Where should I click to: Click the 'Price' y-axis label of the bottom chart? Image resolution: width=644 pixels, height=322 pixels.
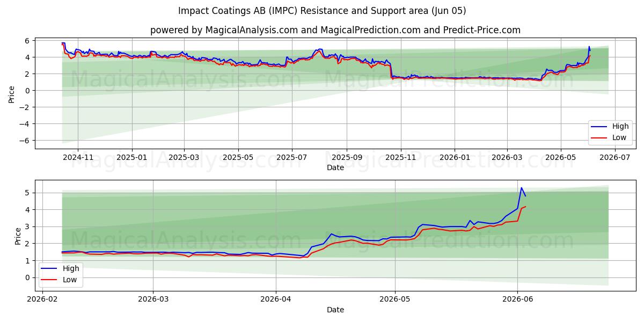pos(18,236)
